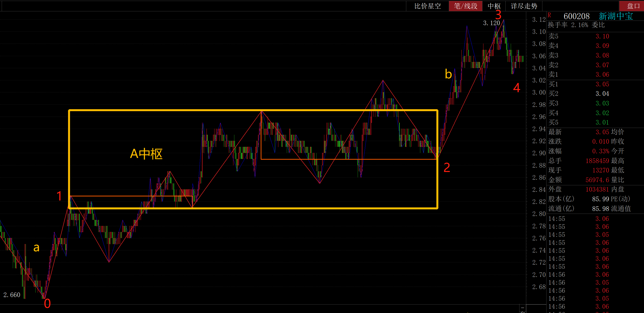Viewport: 644px width, 313px height.
Task: Click the 外盘 value 1034381
Action: pos(597,189)
